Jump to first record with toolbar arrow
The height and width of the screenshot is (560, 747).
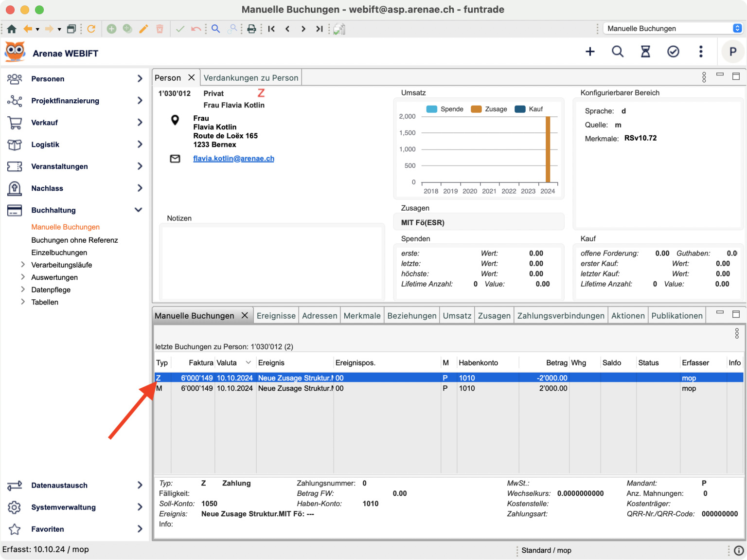pyautogui.click(x=271, y=29)
